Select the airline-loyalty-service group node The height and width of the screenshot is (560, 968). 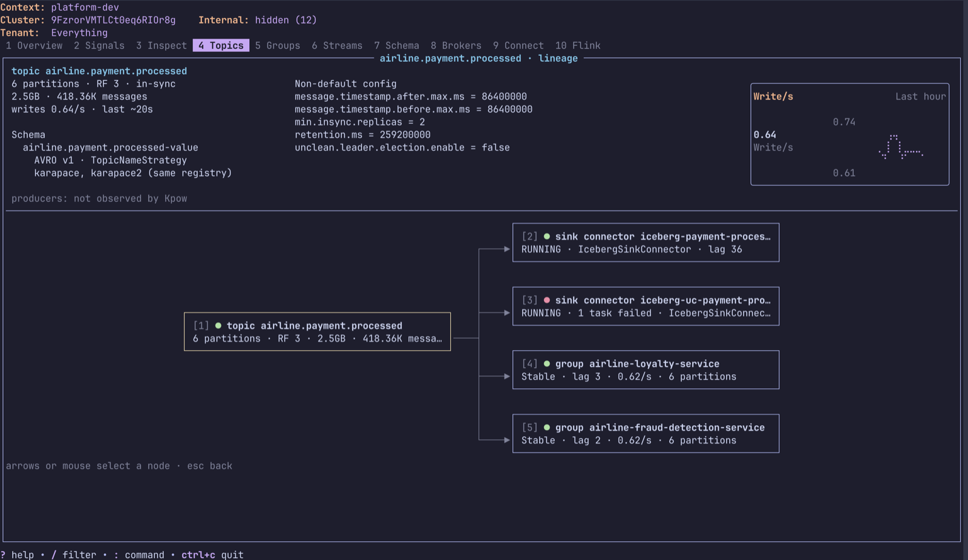(x=646, y=370)
